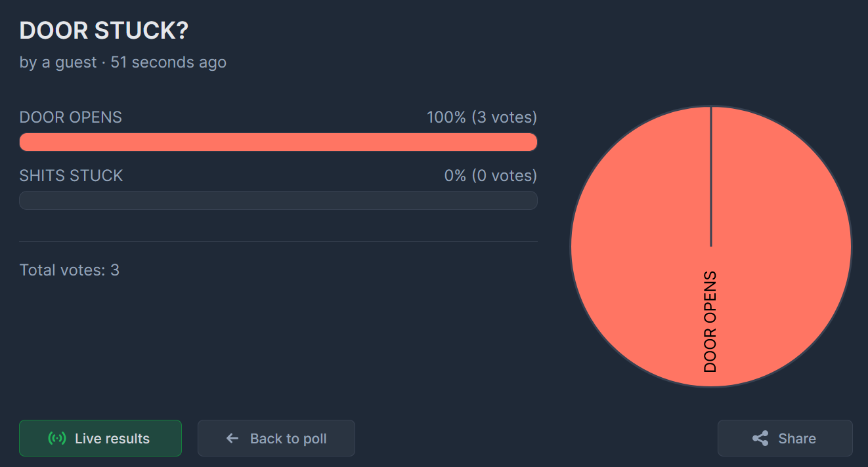The image size is (868, 467).
Task: Click the pie chart divider line
Action: 711,177
